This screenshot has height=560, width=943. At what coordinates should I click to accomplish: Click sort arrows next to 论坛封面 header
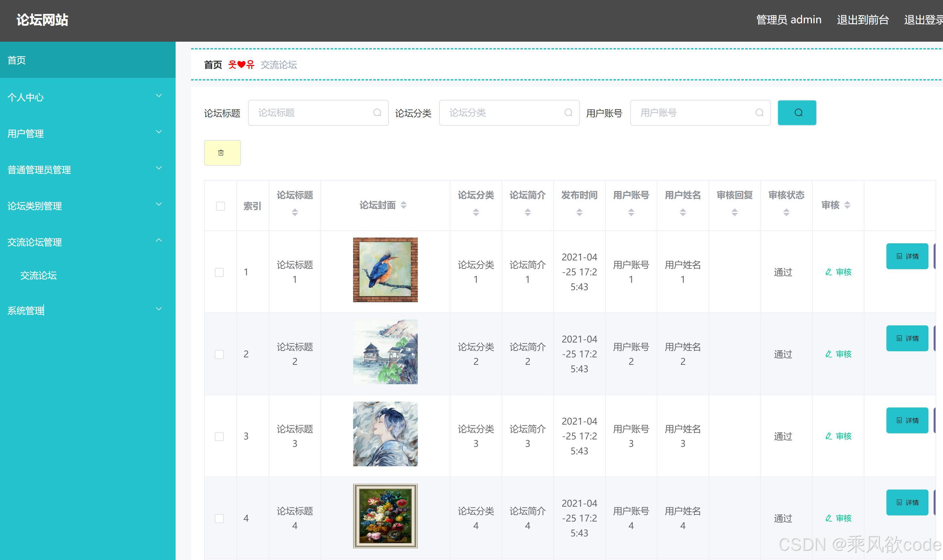(x=403, y=205)
